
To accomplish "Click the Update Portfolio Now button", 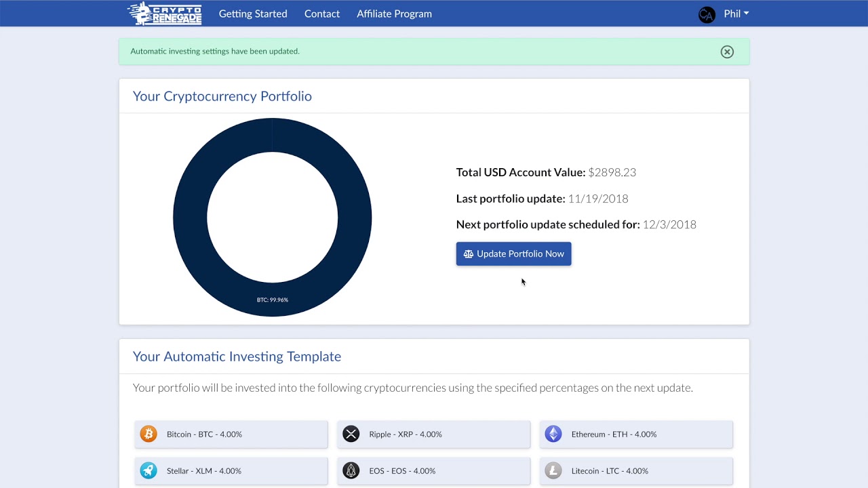I will (513, 253).
